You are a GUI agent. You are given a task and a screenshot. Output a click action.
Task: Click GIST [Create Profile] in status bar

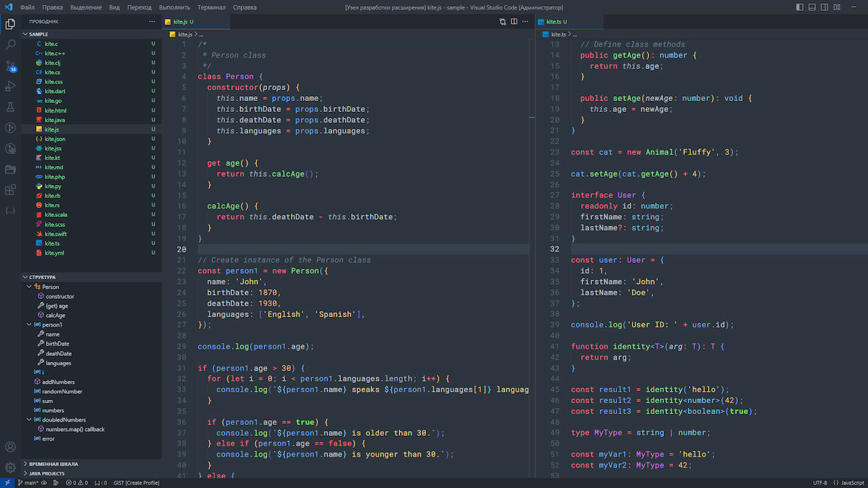coord(136,483)
